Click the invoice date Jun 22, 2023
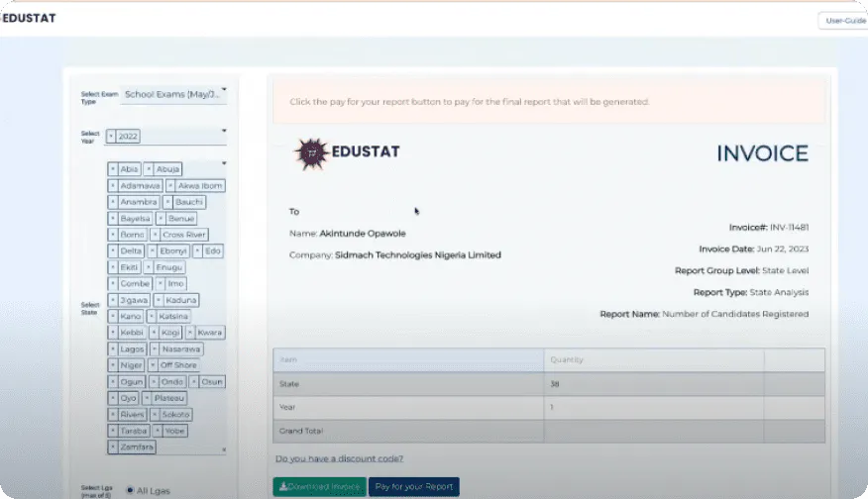The image size is (868, 499). (783, 249)
